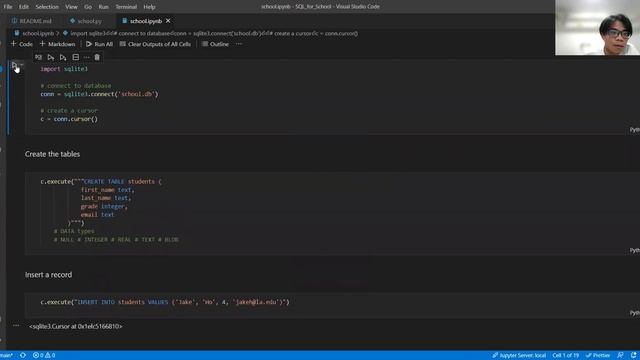Image resolution: width=640 pixels, height=360 pixels.
Task: Click the 'email text' line
Action: tap(97, 214)
